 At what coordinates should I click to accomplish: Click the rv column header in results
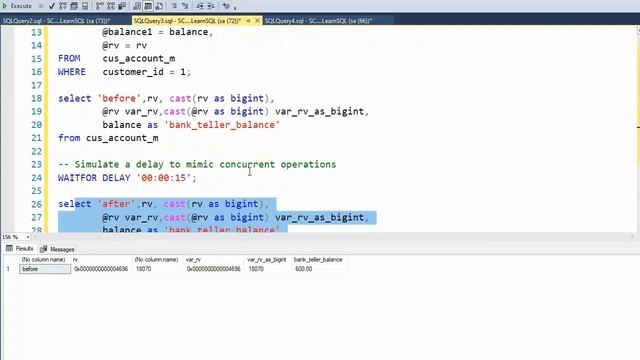coord(102,260)
